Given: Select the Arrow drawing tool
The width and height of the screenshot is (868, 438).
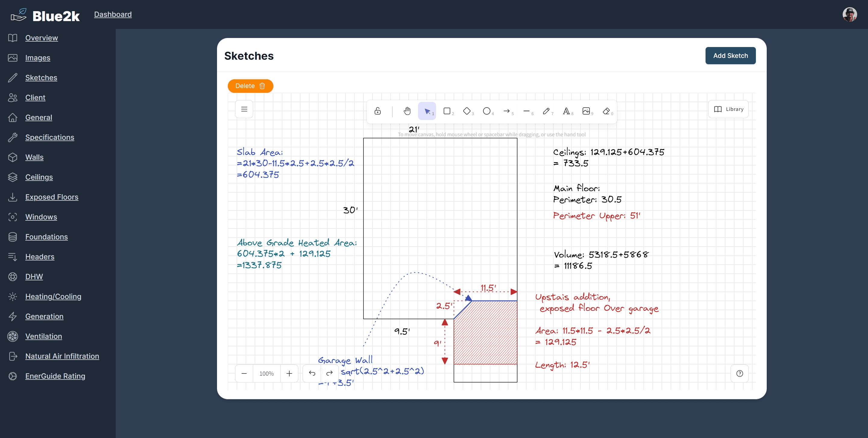Looking at the screenshot, I should coord(506,111).
